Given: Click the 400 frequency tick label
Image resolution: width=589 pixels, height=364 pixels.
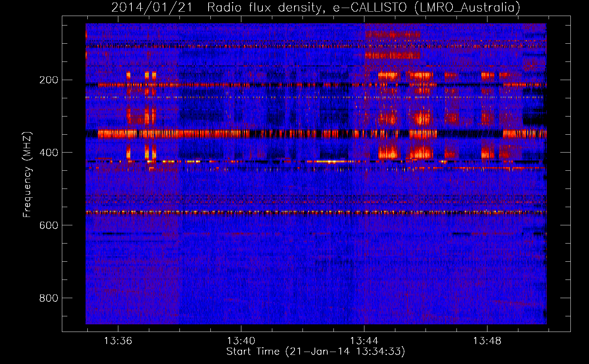Looking at the screenshot, I should point(49,153).
